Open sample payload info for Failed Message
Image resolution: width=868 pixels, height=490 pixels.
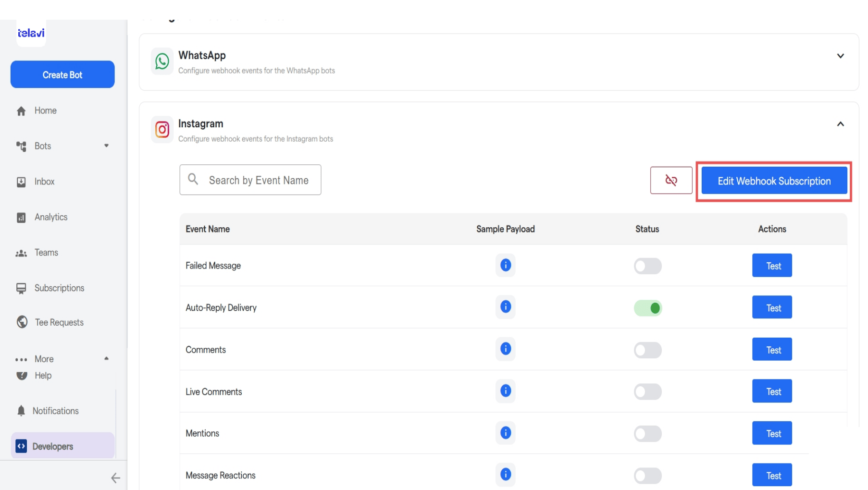pos(505,265)
